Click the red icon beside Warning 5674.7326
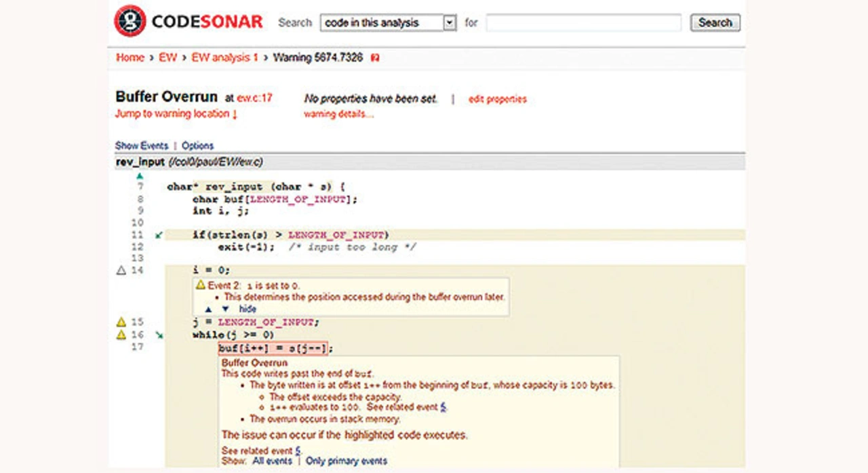The image size is (868, 473). point(375,58)
